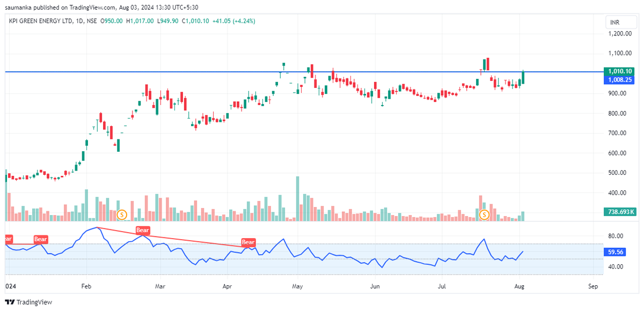This screenshot has height=311, width=644.
Task: Click the Mar label on the time axis
Action: [160, 286]
